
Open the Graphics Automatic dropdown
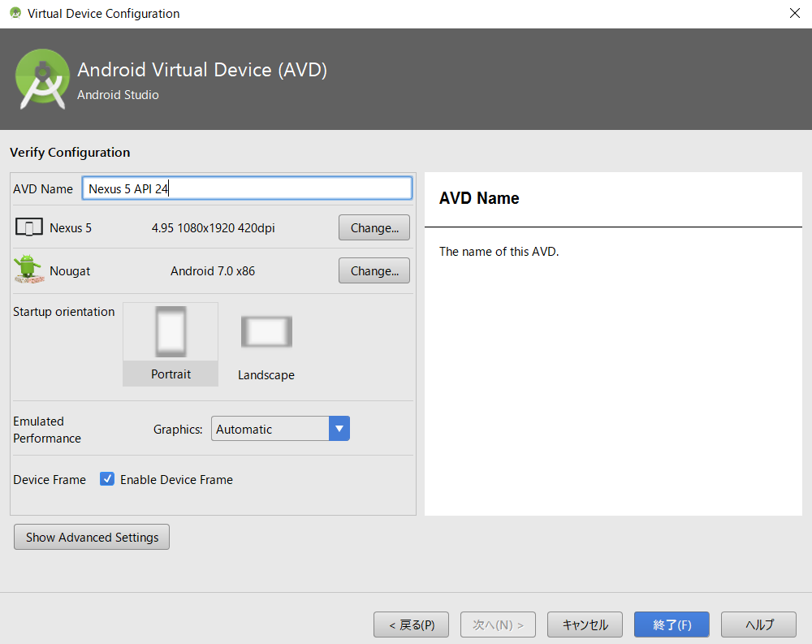[280, 429]
